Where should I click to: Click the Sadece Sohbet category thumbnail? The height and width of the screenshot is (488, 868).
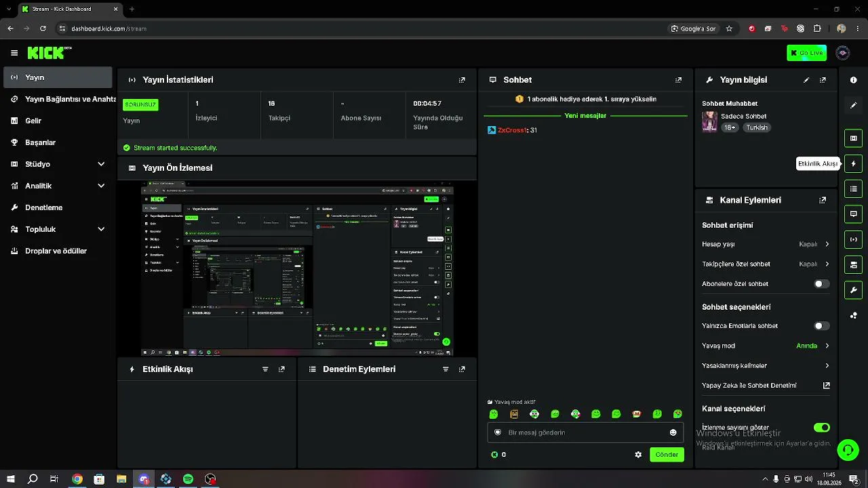coord(709,121)
